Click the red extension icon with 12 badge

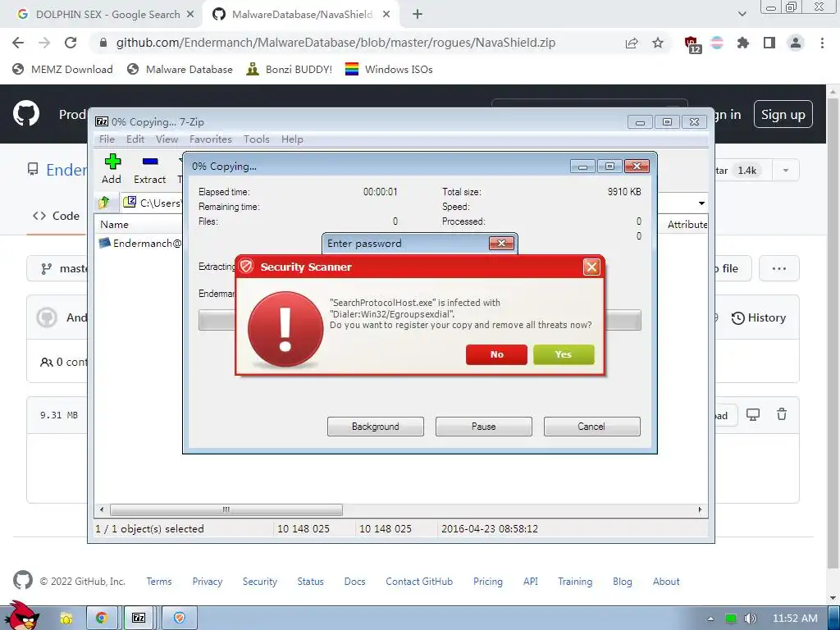coord(692,44)
